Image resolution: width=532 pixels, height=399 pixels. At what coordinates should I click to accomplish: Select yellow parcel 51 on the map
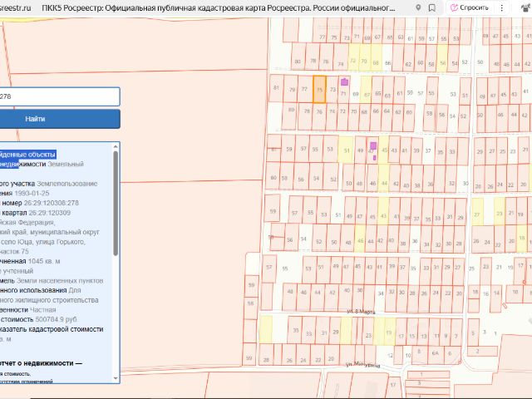[x=346, y=150]
